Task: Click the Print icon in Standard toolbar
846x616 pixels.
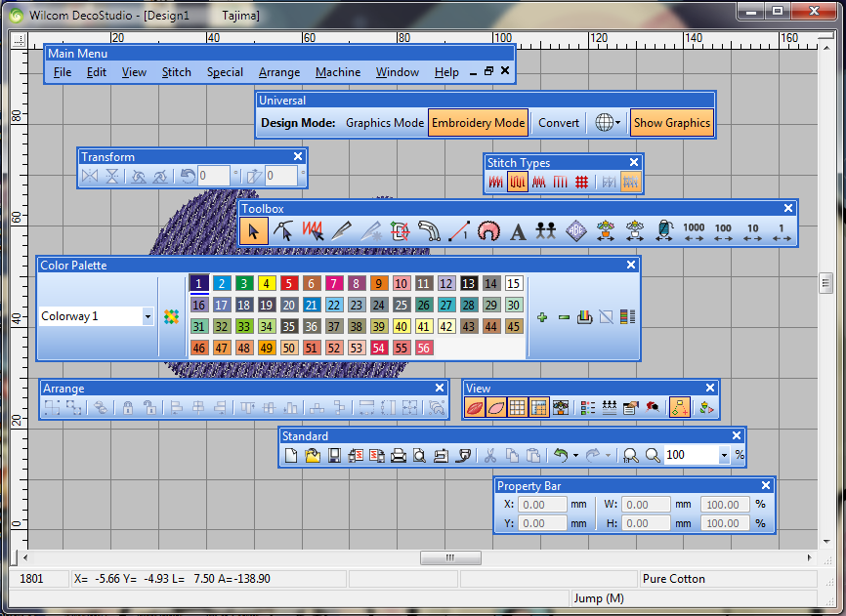Action: [399, 455]
